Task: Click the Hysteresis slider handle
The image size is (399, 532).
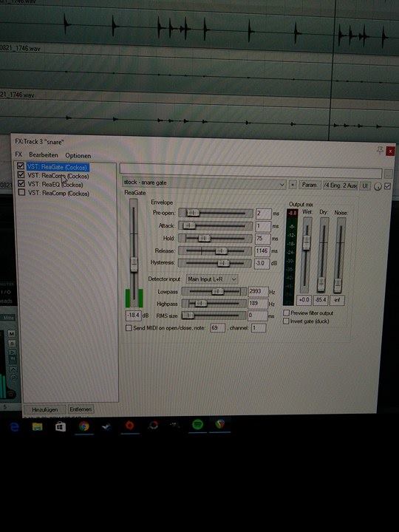Action: pos(223,263)
